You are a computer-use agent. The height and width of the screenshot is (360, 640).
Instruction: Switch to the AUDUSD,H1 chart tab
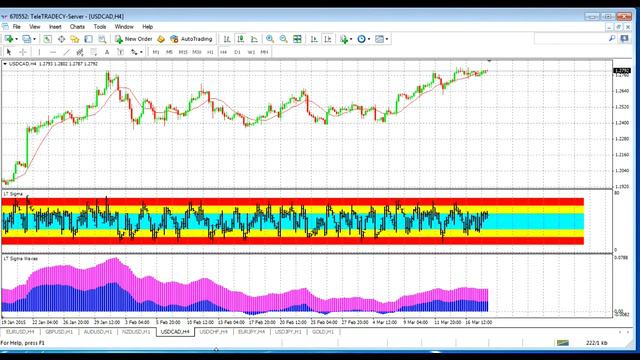[x=98, y=332]
